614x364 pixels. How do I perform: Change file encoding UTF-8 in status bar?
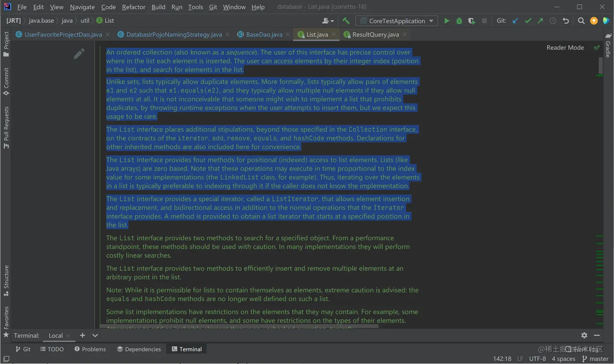coord(537,359)
